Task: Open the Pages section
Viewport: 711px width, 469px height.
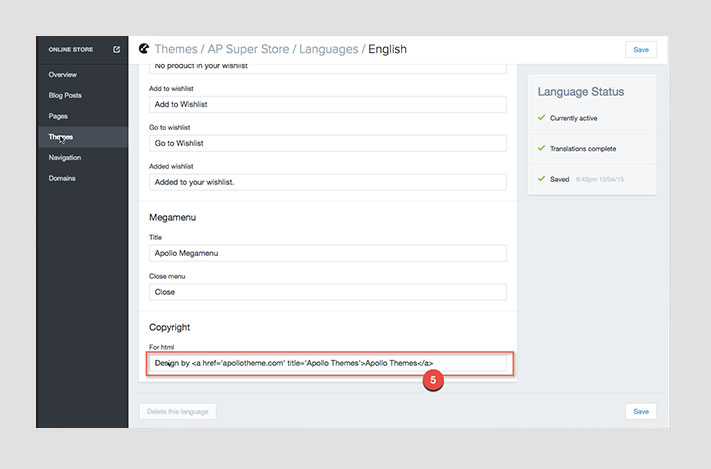Action: (x=59, y=116)
